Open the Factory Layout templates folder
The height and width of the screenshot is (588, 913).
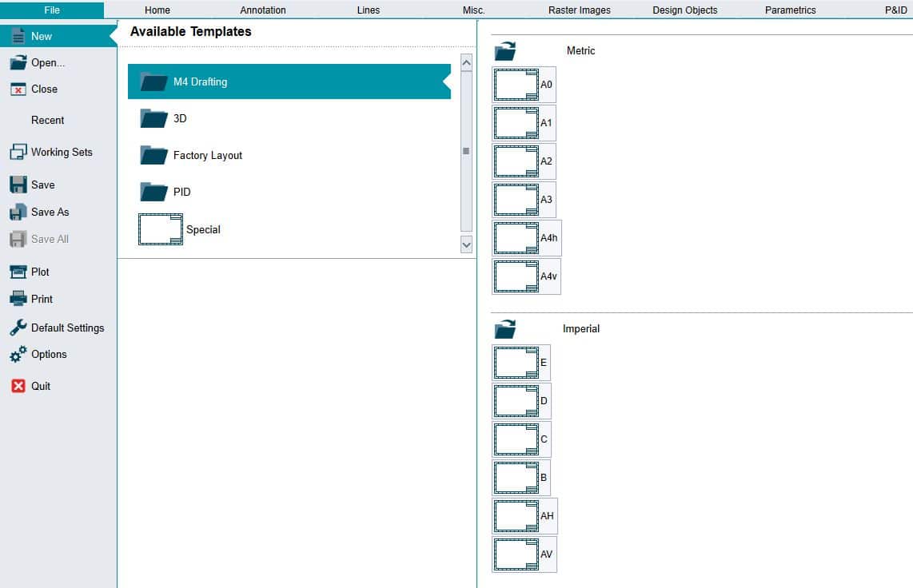pos(206,155)
